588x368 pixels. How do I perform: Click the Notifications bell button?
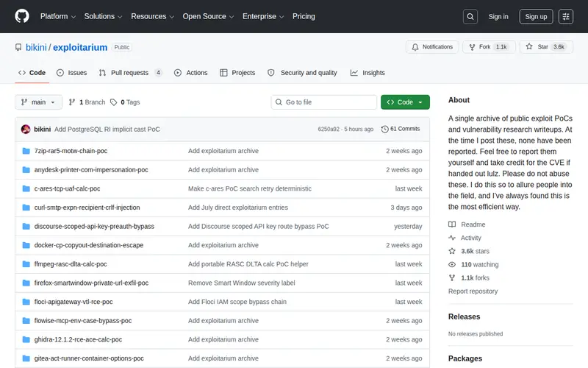432,47
